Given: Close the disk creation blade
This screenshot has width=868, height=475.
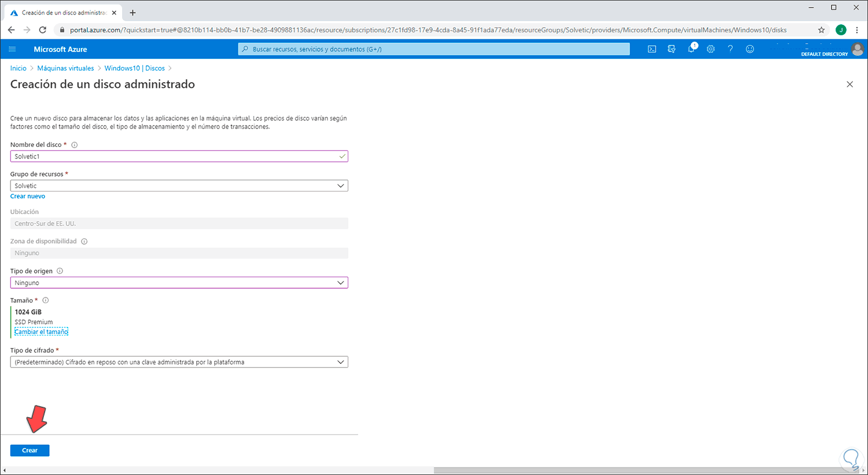Looking at the screenshot, I should coord(849,84).
